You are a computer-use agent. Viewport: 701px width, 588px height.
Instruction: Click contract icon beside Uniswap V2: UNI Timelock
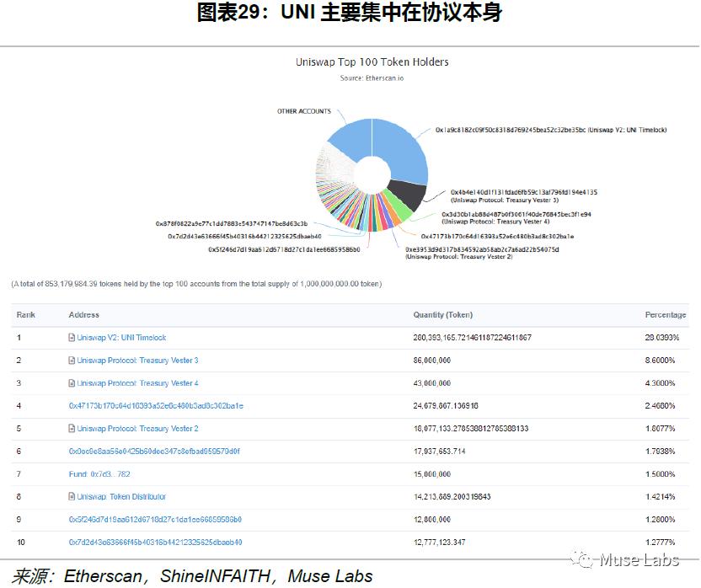(x=72, y=338)
